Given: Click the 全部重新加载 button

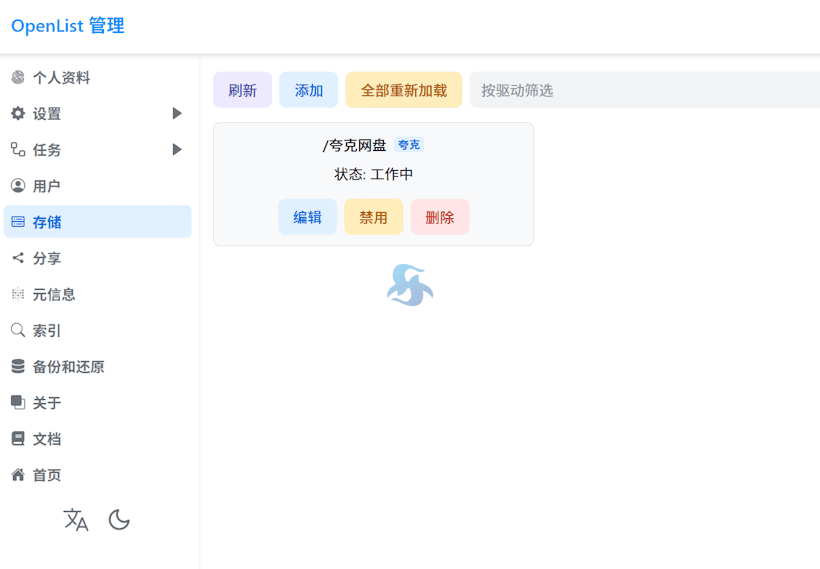Looking at the screenshot, I should (x=404, y=90).
